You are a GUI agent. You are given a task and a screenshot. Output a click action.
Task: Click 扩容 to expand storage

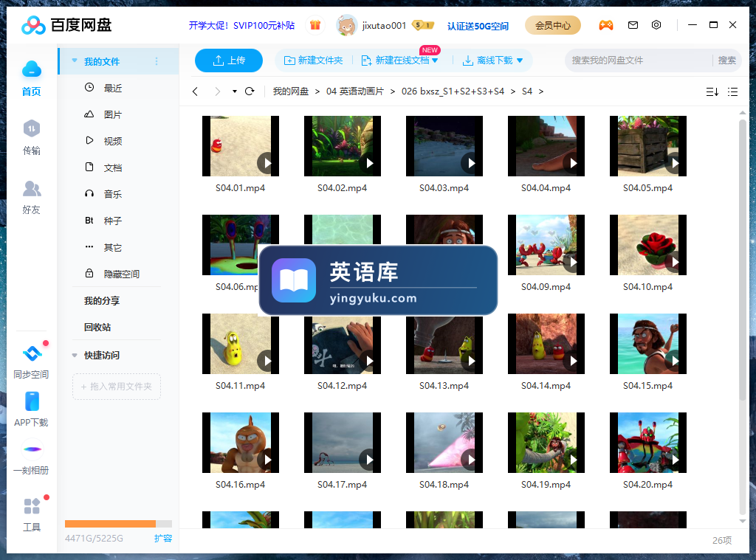coord(163,539)
